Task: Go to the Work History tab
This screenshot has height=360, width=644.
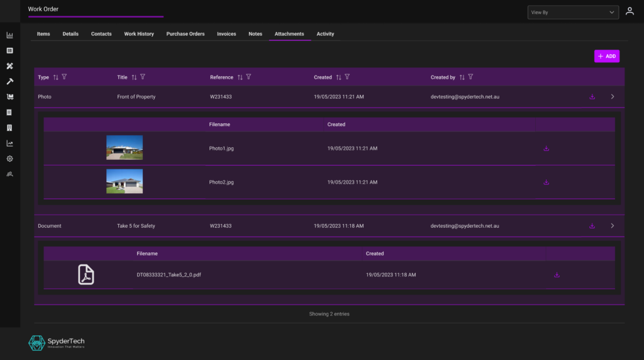Action: click(x=139, y=34)
